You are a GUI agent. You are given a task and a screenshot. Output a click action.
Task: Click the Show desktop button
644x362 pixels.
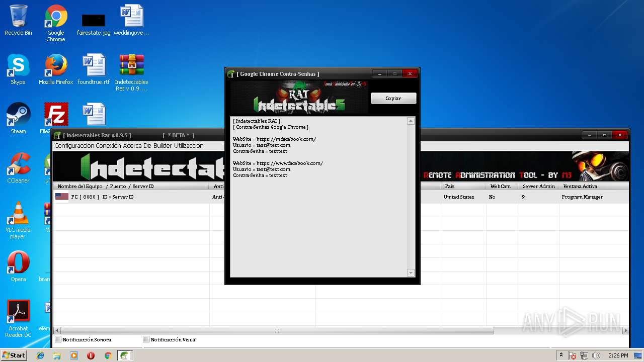639,355
